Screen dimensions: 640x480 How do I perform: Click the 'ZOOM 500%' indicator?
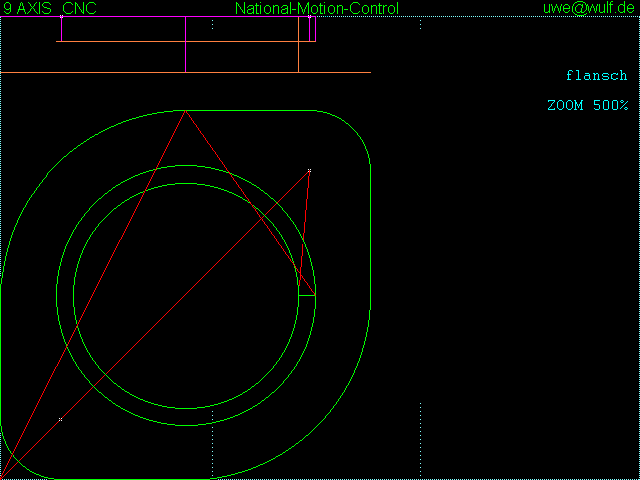[x=588, y=105]
